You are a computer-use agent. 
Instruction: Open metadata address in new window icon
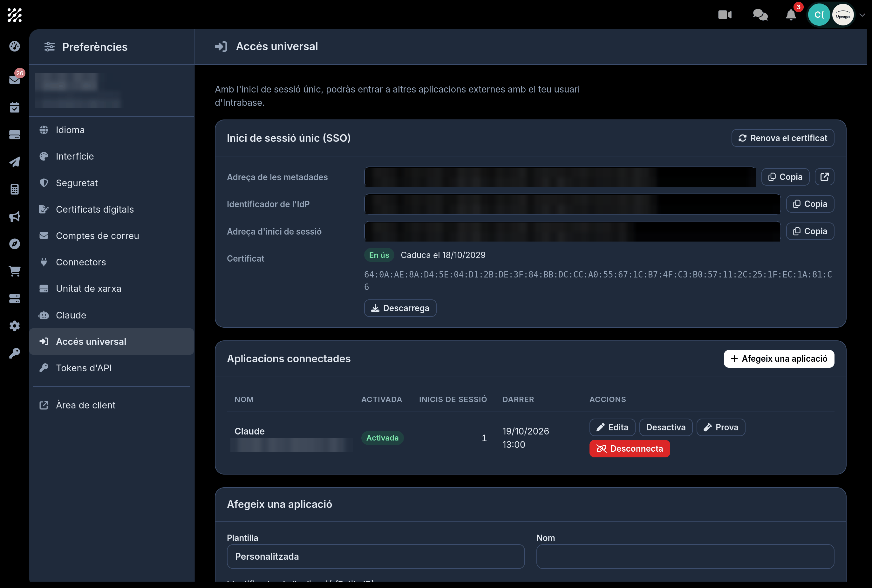point(824,177)
